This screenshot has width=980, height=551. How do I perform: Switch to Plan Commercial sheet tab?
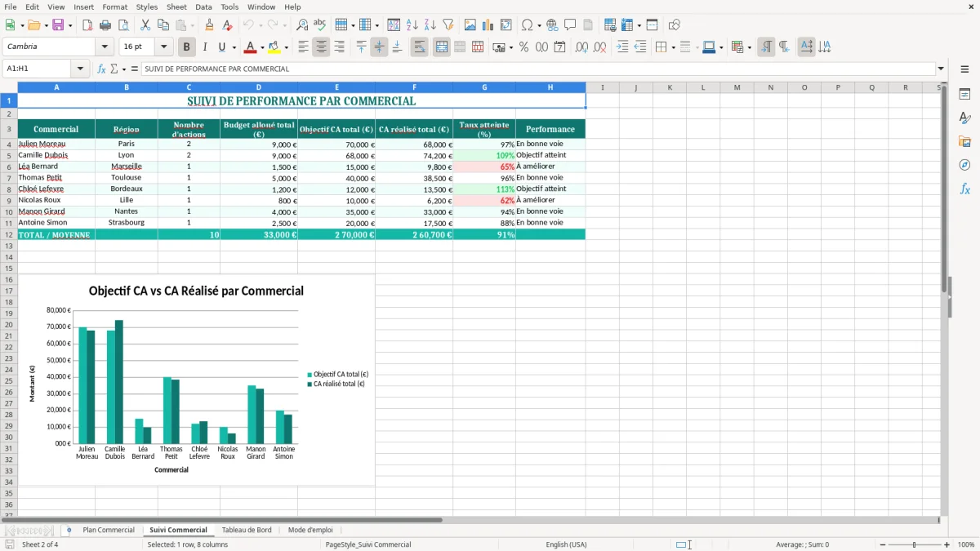tap(109, 530)
